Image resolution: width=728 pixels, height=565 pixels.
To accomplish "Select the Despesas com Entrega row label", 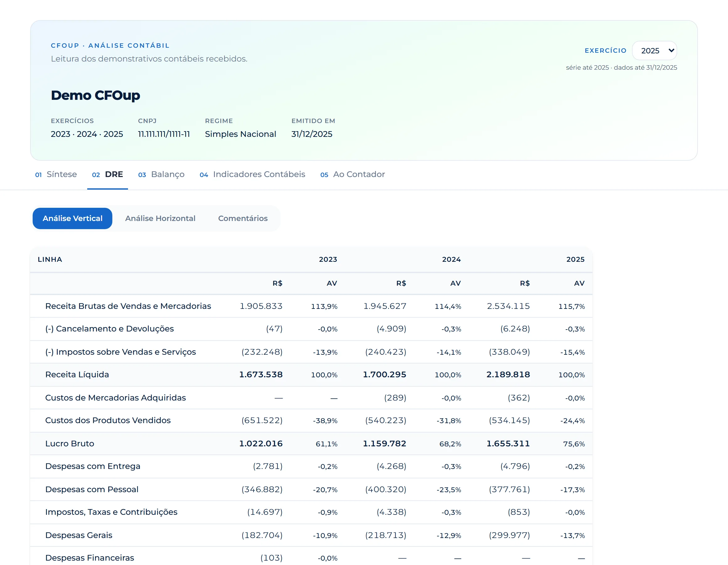I will point(93,466).
